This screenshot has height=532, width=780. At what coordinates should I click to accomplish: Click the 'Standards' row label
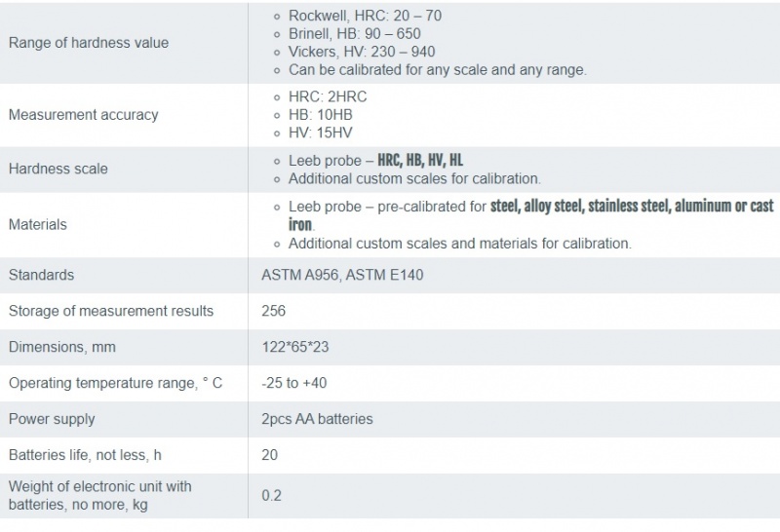(41, 276)
